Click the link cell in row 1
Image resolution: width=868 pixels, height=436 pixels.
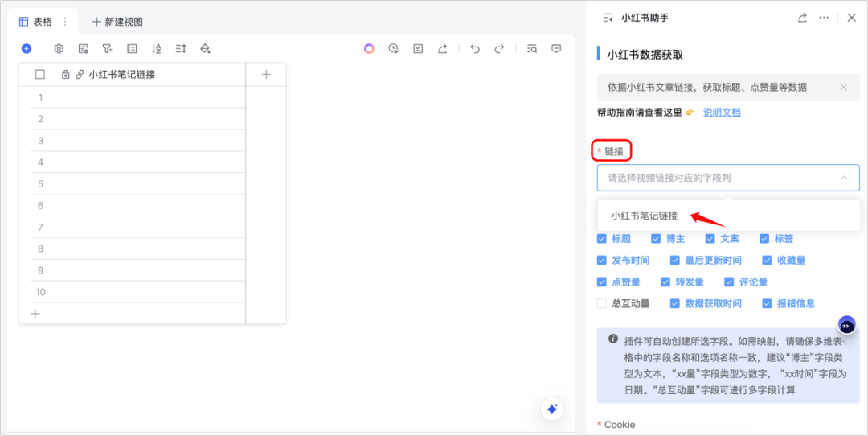click(148, 97)
